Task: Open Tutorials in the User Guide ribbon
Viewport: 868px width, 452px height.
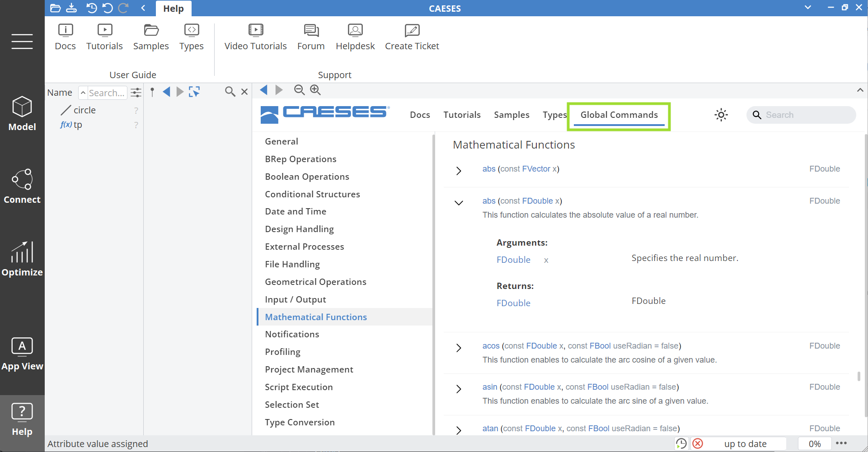Action: pos(104,37)
